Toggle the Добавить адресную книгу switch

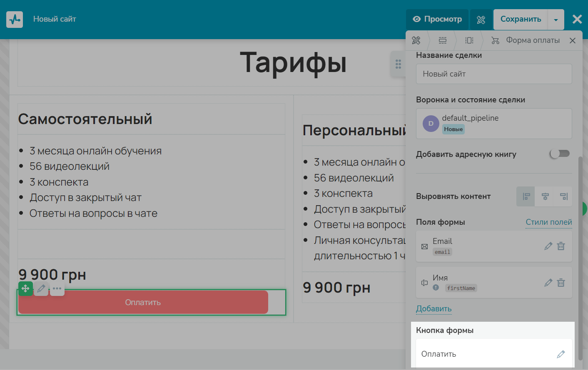click(560, 154)
